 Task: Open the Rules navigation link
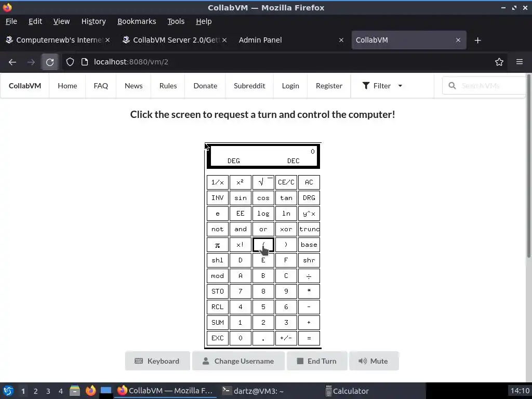click(168, 86)
